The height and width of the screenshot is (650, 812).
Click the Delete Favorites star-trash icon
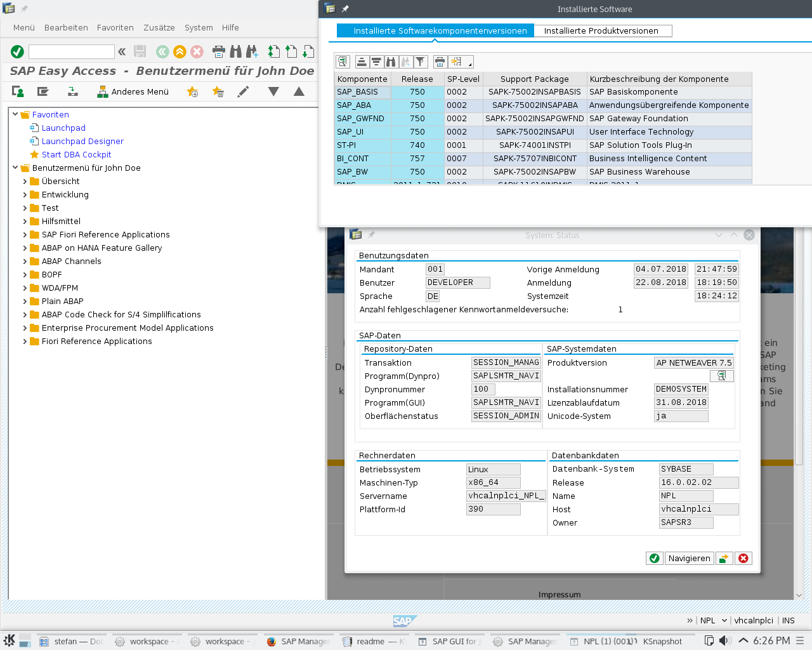[x=218, y=92]
